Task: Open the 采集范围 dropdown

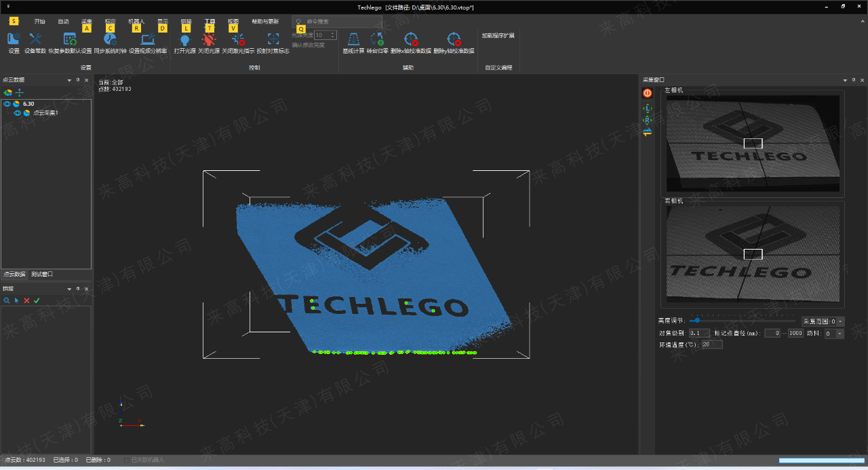Action: coord(841,321)
